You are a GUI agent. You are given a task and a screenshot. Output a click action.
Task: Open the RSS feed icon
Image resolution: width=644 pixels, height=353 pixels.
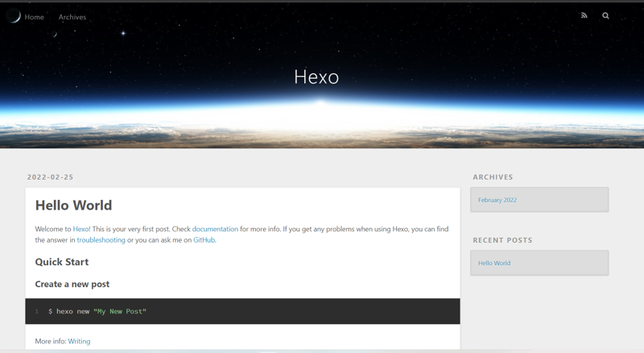click(x=584, y=16)
